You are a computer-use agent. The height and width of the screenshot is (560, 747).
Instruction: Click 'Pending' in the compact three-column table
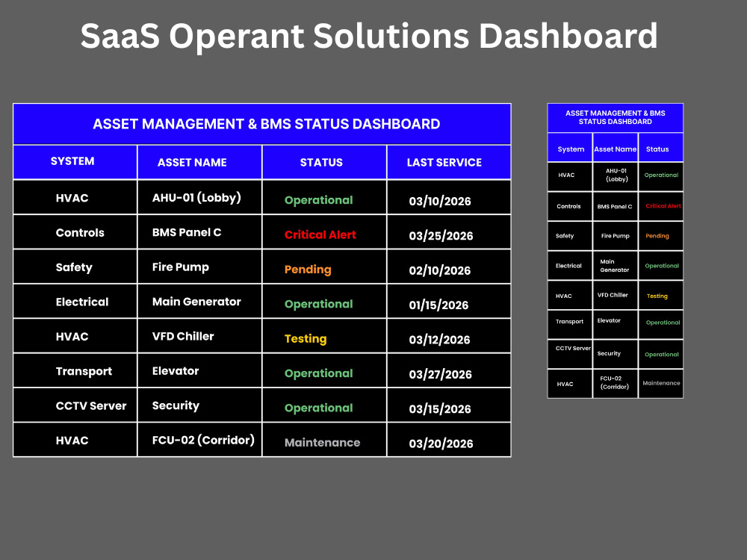click(x=657, y=236)
